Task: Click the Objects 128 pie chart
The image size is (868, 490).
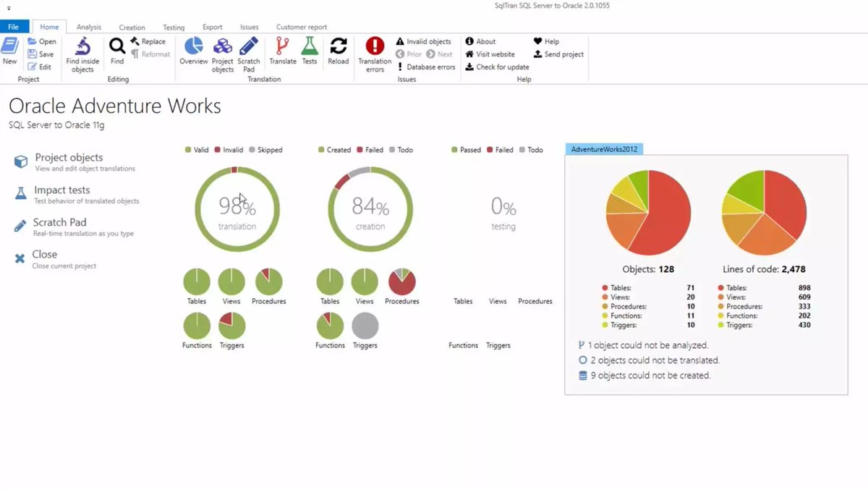Action: coord(648,212)
